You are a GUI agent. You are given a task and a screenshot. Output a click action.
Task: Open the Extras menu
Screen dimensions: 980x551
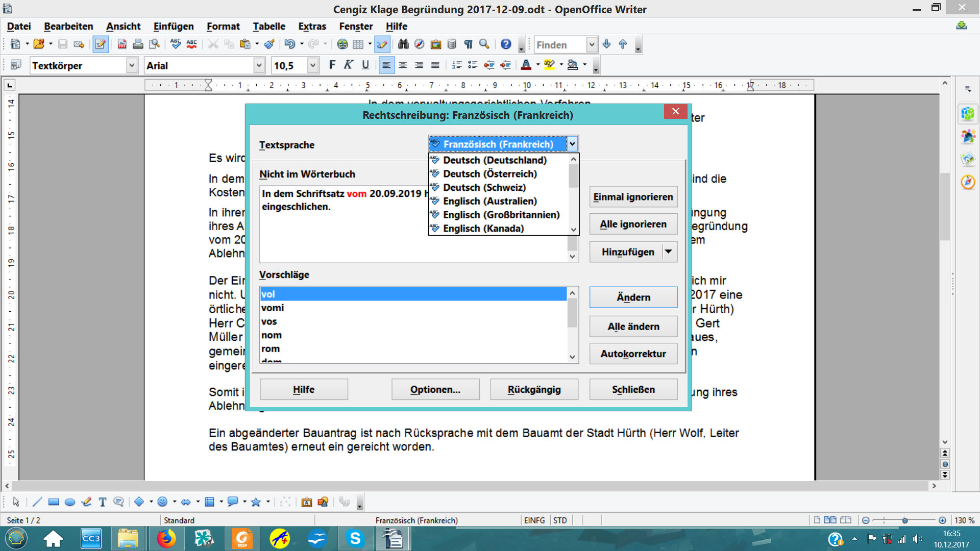coord(312,26)
